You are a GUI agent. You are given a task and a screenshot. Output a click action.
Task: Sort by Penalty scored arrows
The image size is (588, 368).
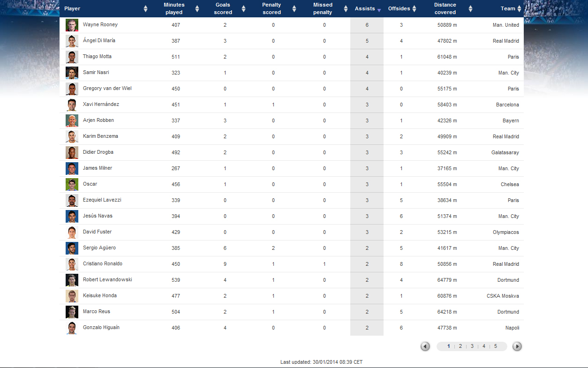click(294, 8)
